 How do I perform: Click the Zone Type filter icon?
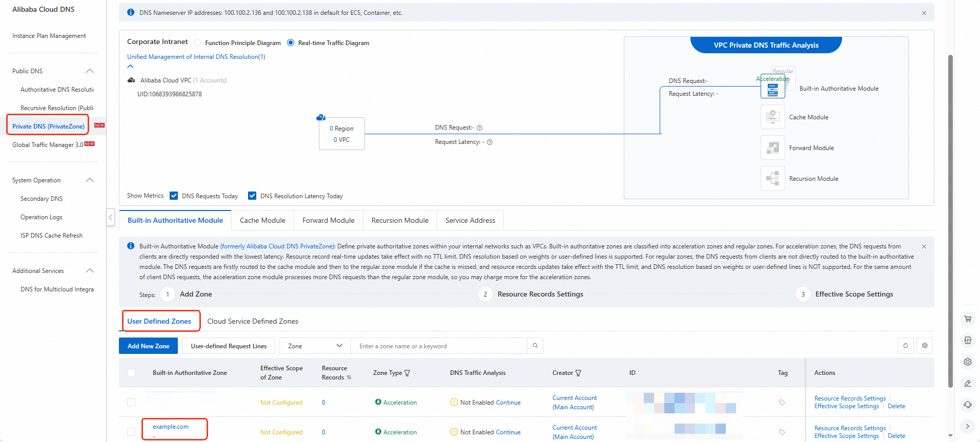click(x=407, y=373)
